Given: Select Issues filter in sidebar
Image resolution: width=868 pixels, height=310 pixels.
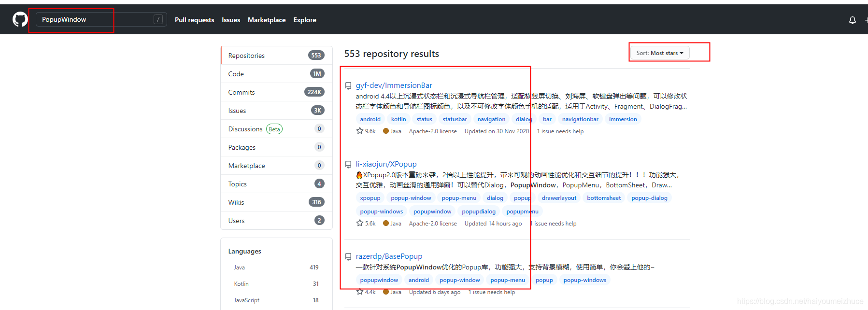Looking at the screenshot, I should [x=277, y=111].
